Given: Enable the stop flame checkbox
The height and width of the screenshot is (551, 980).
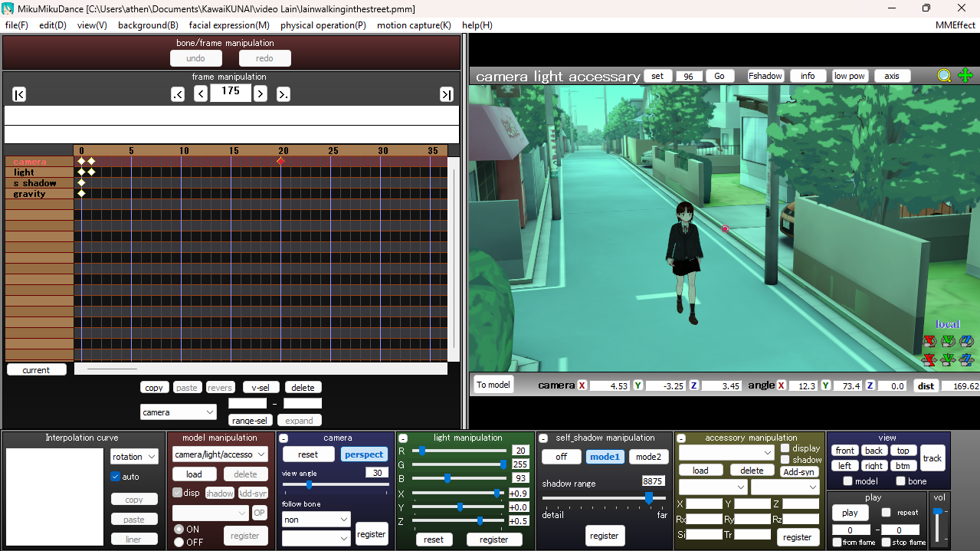Looking at the screenshot, I should point(886,543).
